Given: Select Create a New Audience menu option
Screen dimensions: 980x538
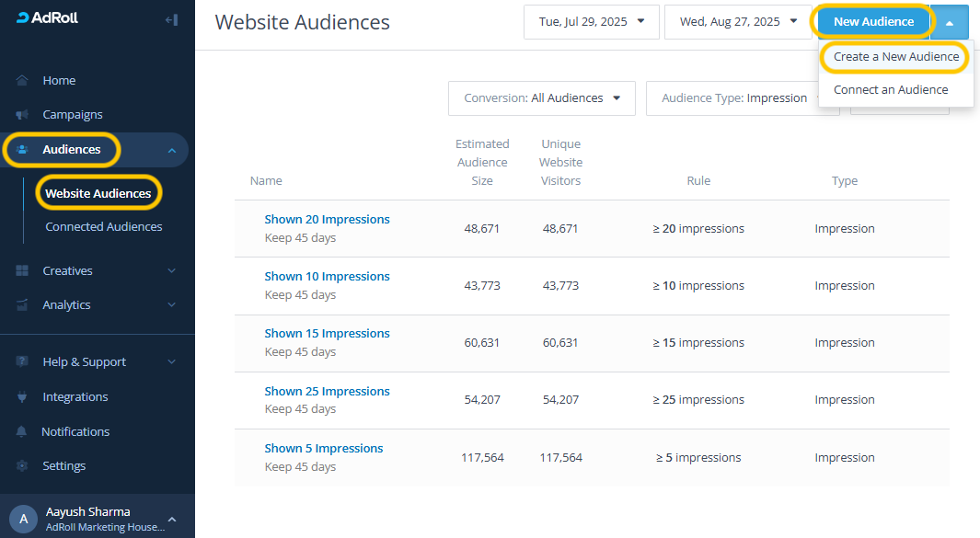Looking at the screenshot, I should click(895, 57).
